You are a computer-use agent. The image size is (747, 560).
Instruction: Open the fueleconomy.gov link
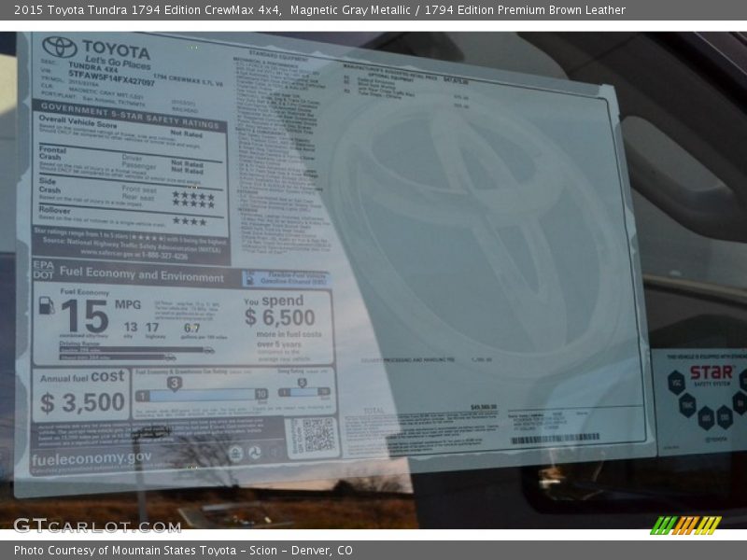click(92, 458)
